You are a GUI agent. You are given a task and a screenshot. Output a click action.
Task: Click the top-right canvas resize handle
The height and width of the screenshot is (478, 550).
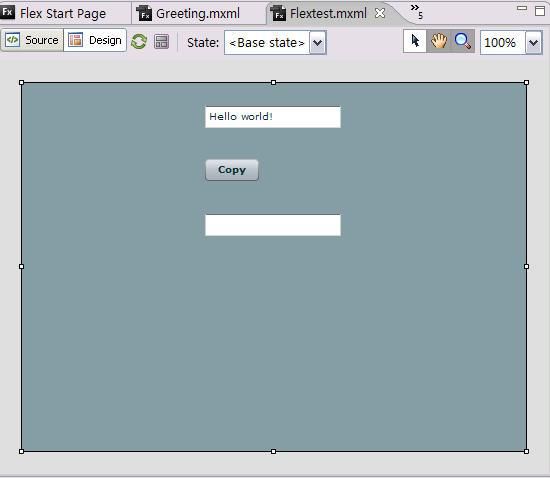(x=526, y=82)
